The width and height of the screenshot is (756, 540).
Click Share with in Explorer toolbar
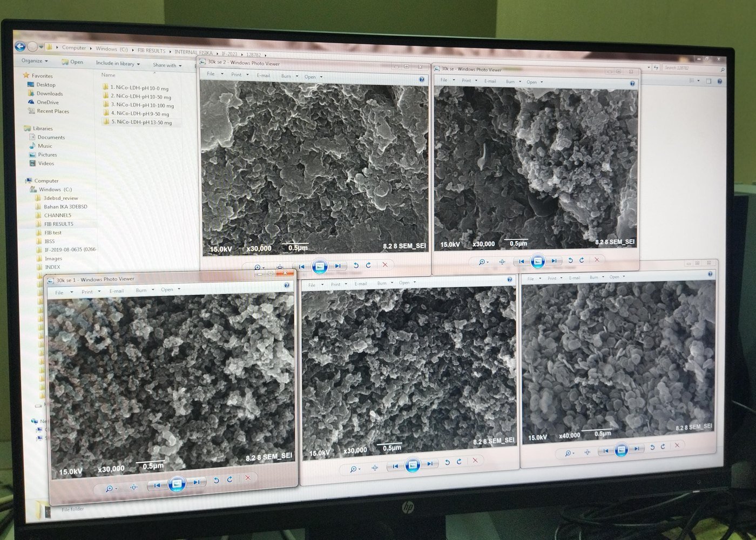coord(167,65)
